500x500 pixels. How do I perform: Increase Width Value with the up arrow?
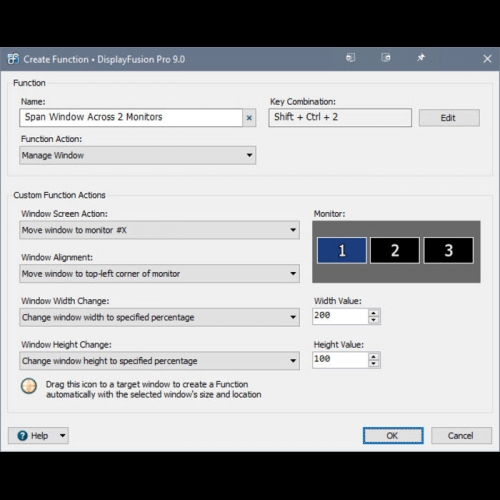(374, 313)
